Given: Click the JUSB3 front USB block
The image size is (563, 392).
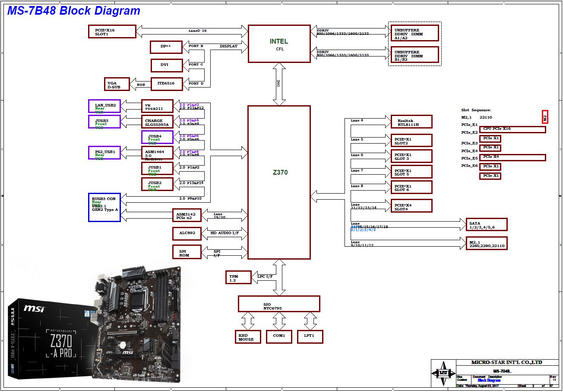Looking at the screenshot, I should click(104, 122).
